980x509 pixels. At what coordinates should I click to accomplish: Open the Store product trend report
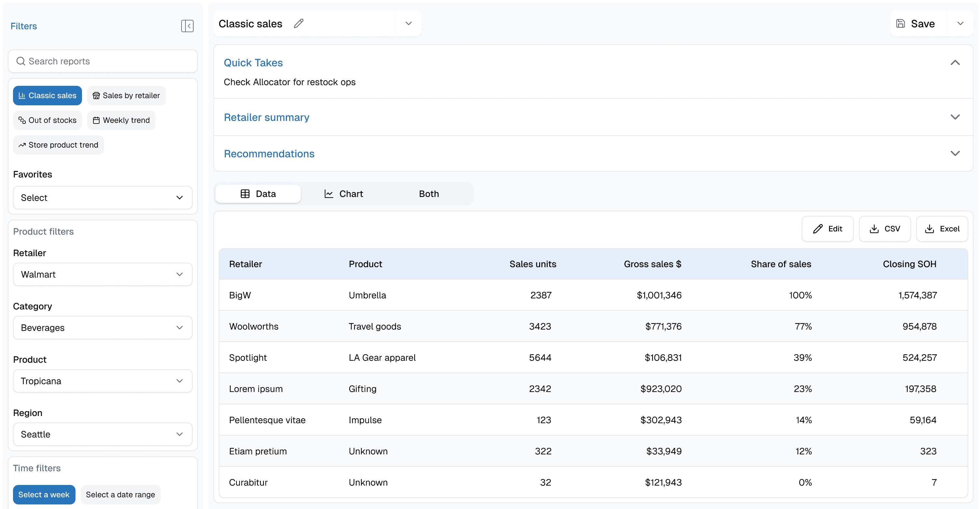tap(59, 145)
